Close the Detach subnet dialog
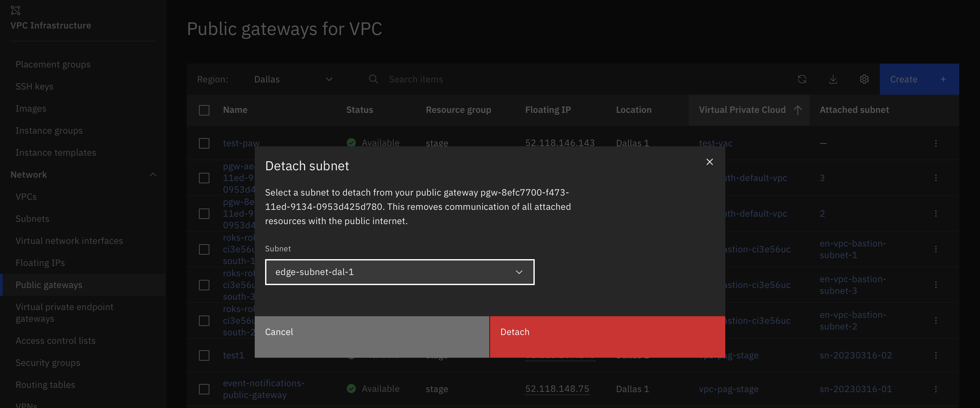 [709, 162]
